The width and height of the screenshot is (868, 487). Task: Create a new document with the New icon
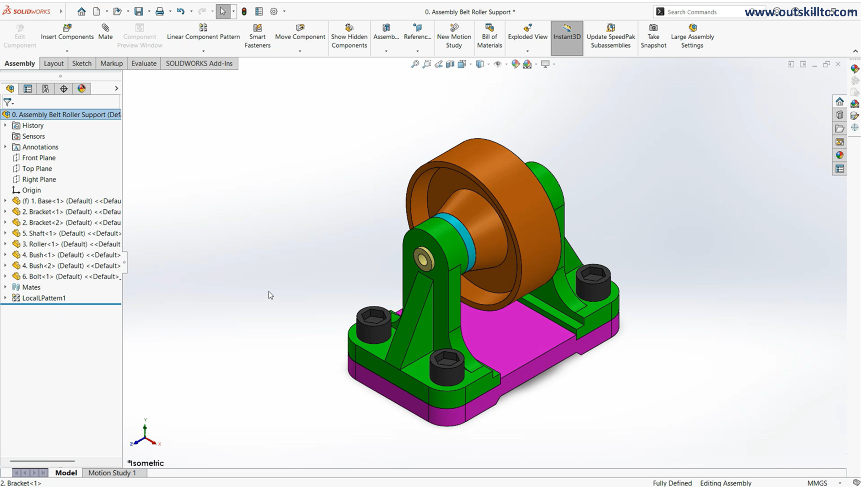pyautogui.click(x=97, y=12)
